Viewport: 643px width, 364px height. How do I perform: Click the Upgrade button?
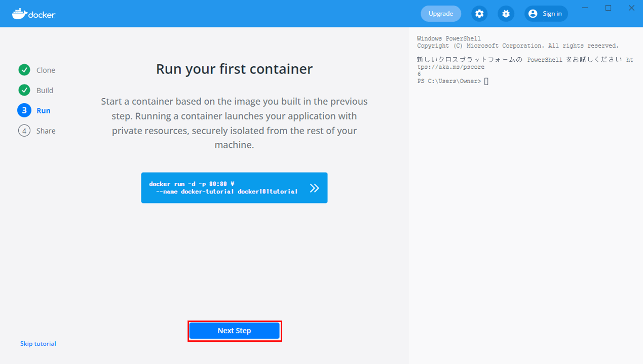tap(441, 14)
